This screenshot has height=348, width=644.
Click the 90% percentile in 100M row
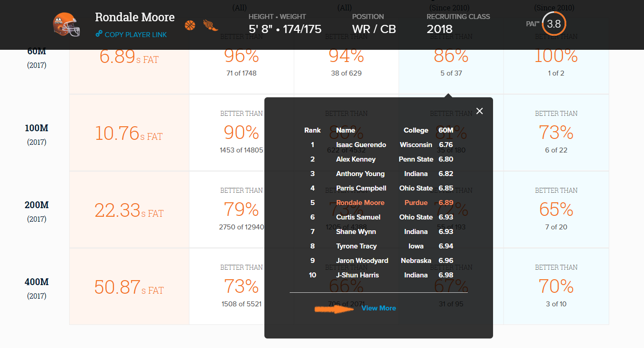[241, 133]
